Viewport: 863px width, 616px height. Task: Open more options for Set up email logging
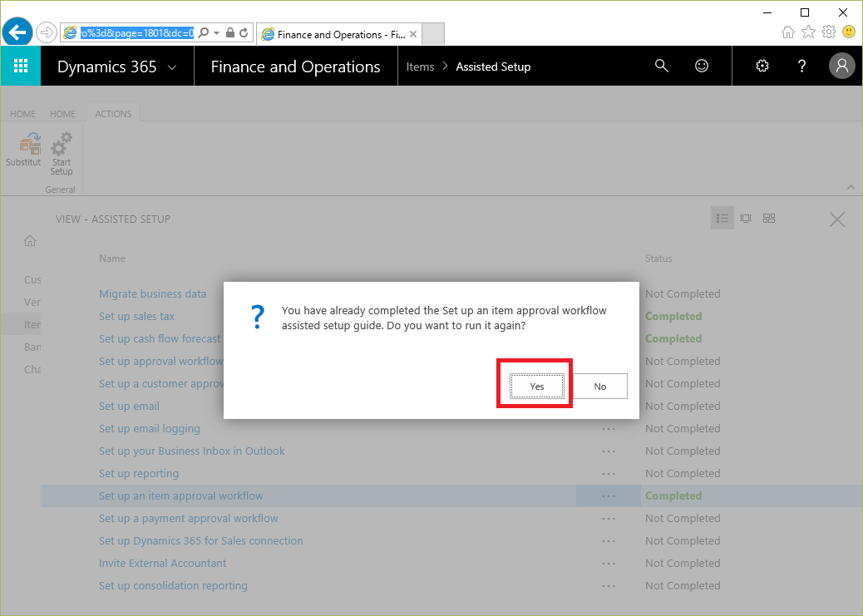pos(609,429)
